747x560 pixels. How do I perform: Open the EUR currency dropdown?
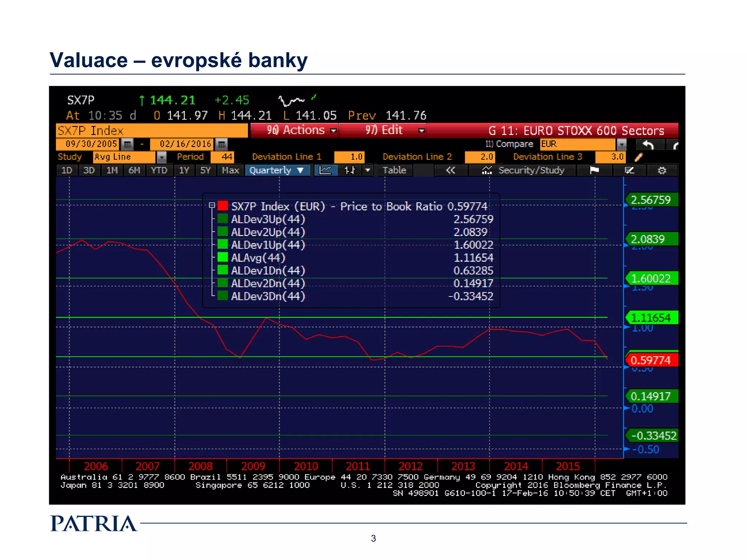pos(621,144)
